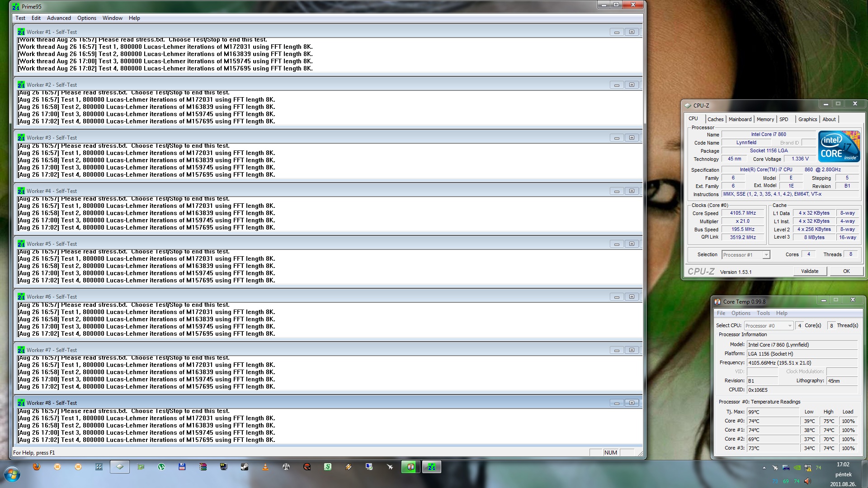Maximize the Worker #8 Self-Test window
This screenshot has width=868, height=488.
(632, 403)
